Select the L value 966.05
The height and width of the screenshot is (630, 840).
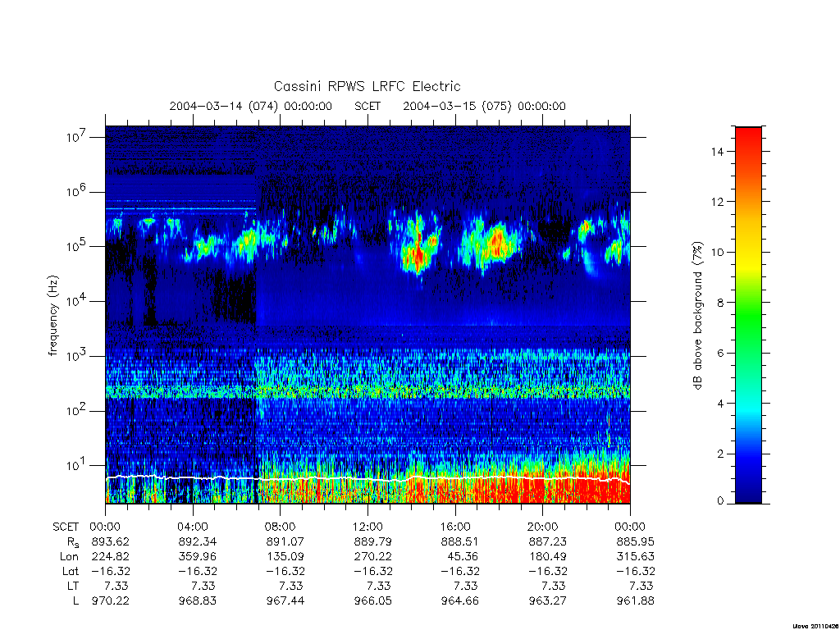[x=373, y=600]
